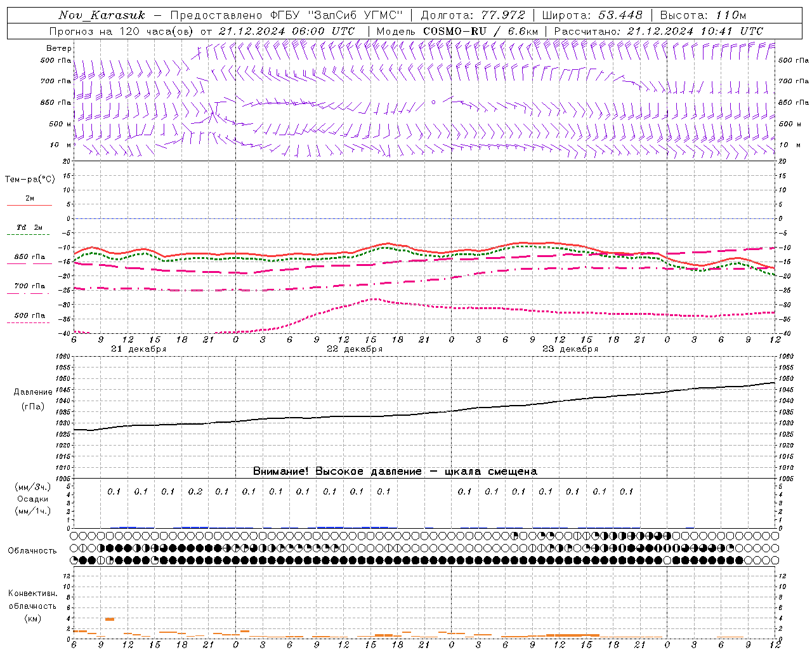Select the 500 м wind level label on left

tap(60, 124)
